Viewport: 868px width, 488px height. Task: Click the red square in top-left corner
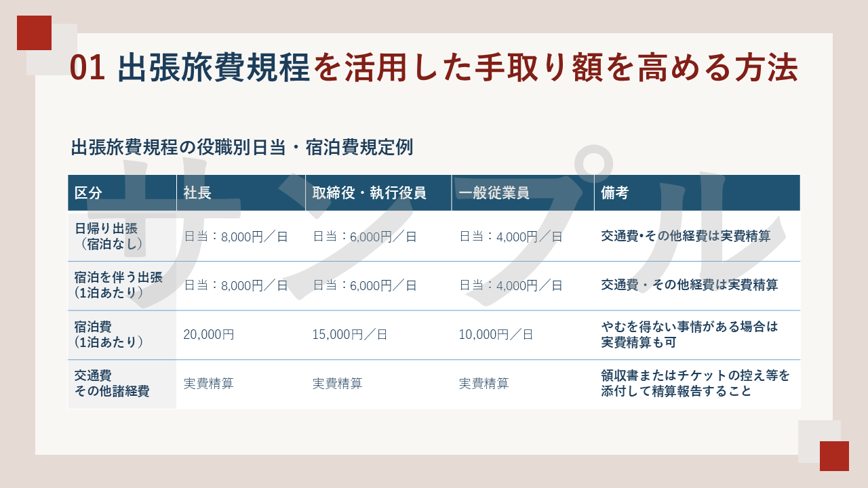(x=34, y=33)
